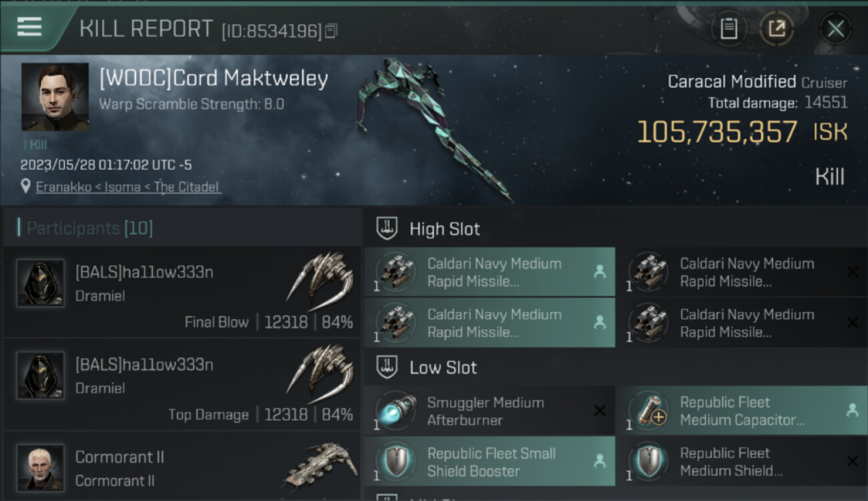868x501 pixels.
Task: Collapse the High Slot section
Action: tap(445, 229)
